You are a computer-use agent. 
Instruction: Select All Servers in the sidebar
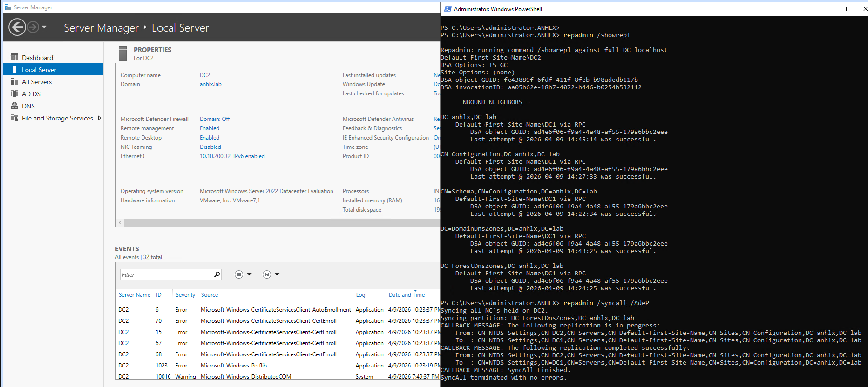pos(37,82)
